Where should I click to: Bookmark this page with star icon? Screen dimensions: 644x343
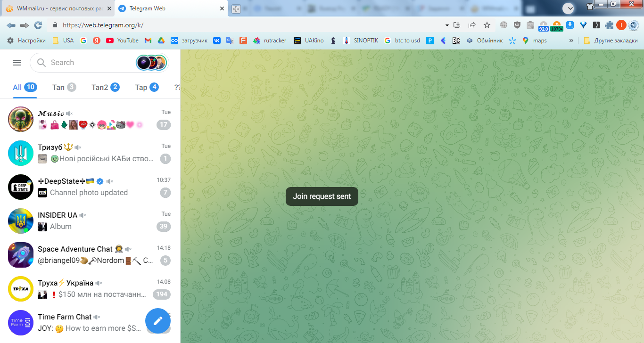487,25
